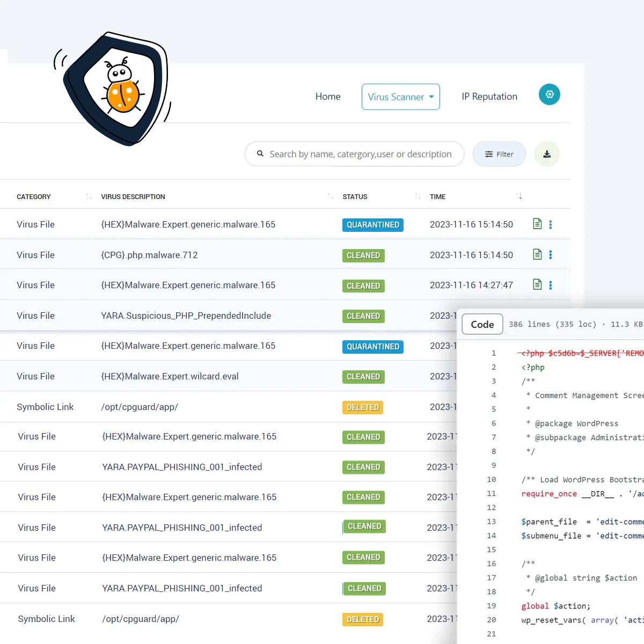Select the Code tab in preview
The image size is (644, 644).
pyautogui.click(x=482, y=324)
